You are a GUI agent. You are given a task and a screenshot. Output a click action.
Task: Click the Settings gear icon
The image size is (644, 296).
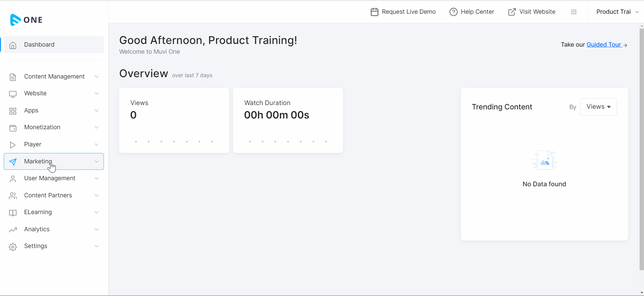(x=13, y=247)
